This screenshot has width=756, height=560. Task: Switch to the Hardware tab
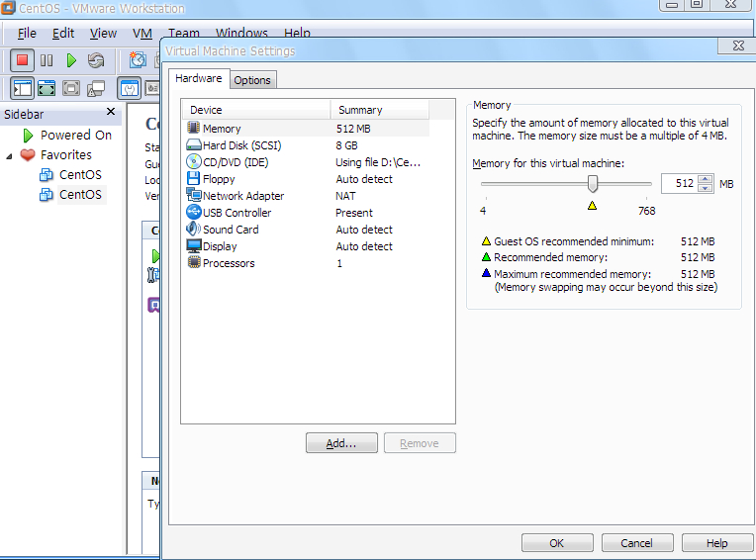pyautogui.click(x=199, y=78)
